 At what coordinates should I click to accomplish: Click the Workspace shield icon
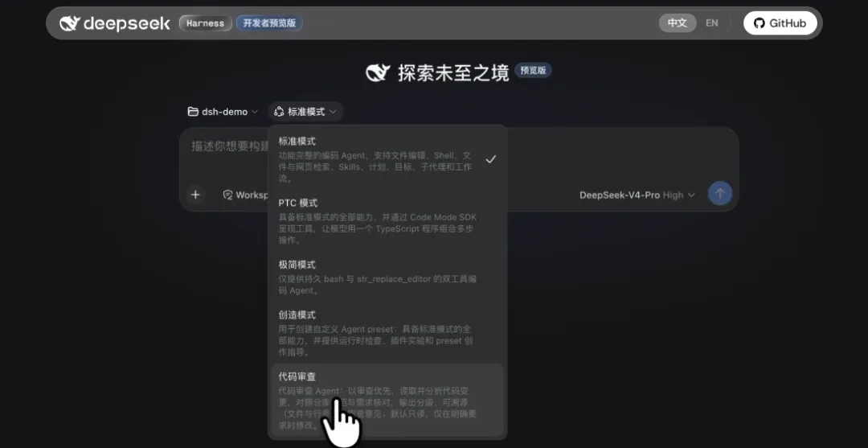click(227, 195)
